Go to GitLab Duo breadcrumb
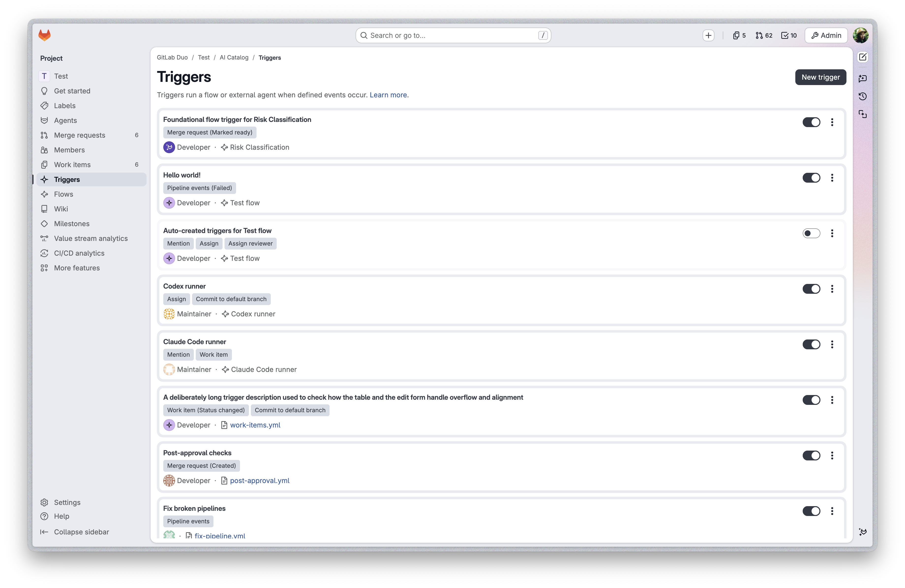 click(x=172, y=57)
